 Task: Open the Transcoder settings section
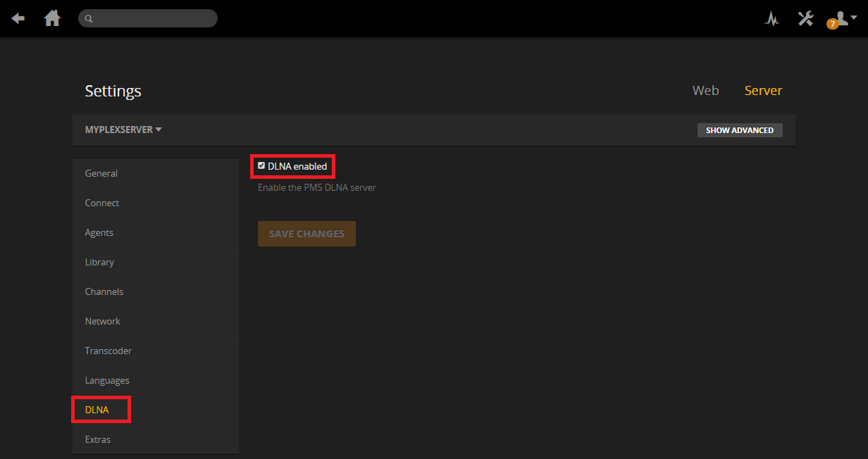coord(108,351)
